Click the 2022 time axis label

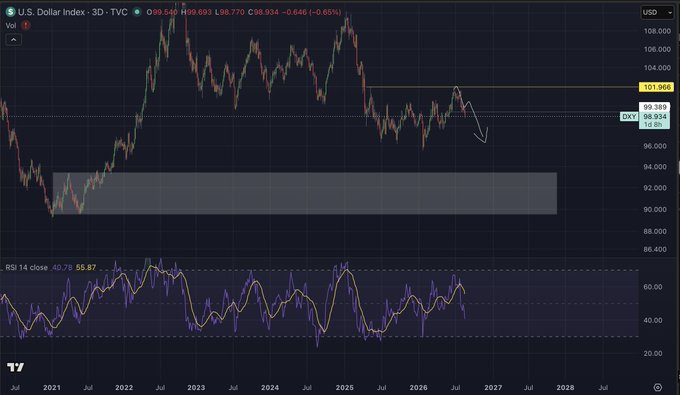(124, 388)
